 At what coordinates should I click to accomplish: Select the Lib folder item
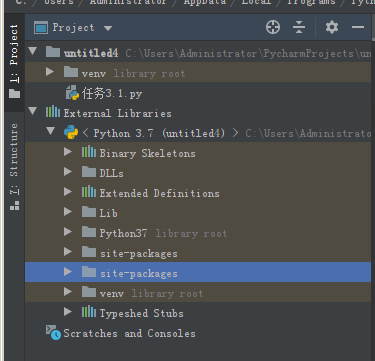click(198, 213)
